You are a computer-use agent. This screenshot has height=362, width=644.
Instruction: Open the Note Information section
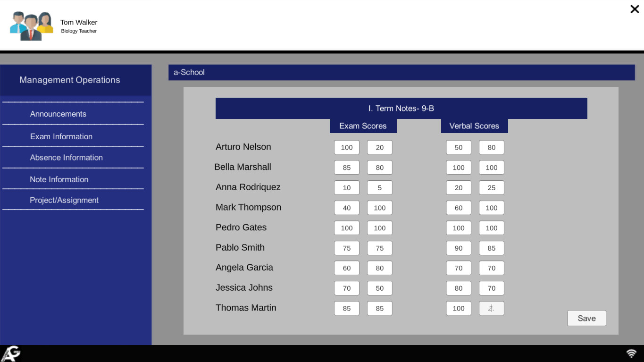tap(60, 179)
